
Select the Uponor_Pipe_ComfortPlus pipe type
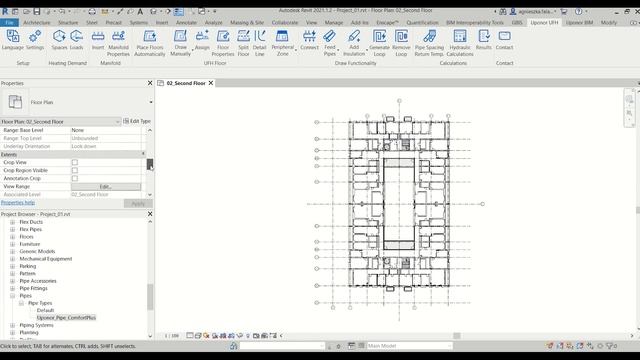[x=66, y=318]
